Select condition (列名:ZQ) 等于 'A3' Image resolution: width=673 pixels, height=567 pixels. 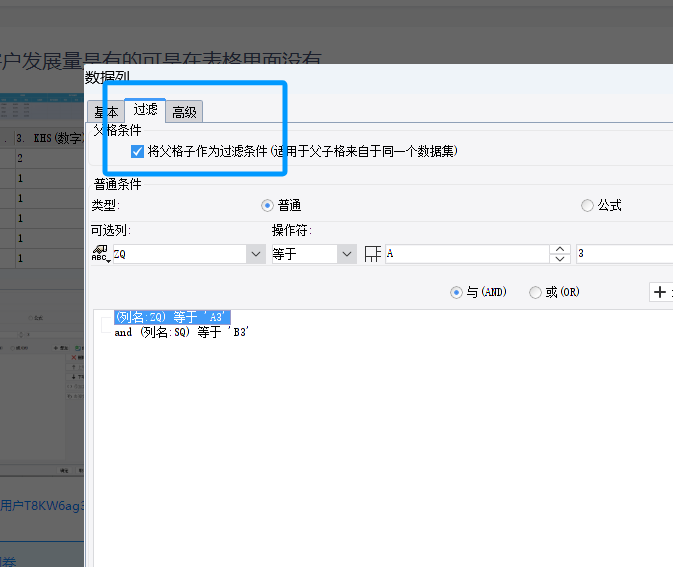click(x=172, y=317)
